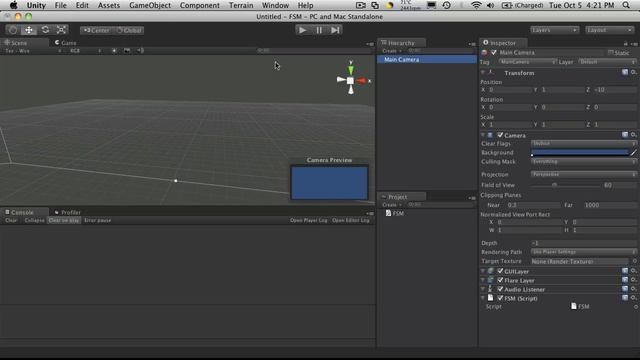Open the GameObject menu
This screenshot has height=360, width=640.
click(150, 5)
